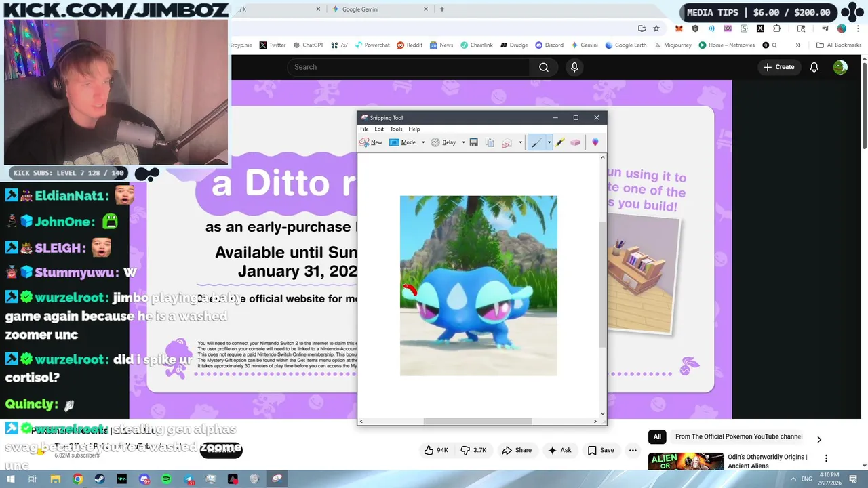The height and width of the screenshot is (488, 868).
Task: Click the Snipping Tool scroll-down arrow
Action: pyautogui.click(x=603, y=413)
